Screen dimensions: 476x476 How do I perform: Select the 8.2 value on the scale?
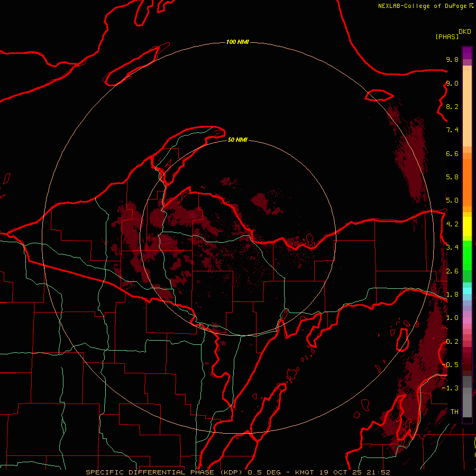coord(452,106)
